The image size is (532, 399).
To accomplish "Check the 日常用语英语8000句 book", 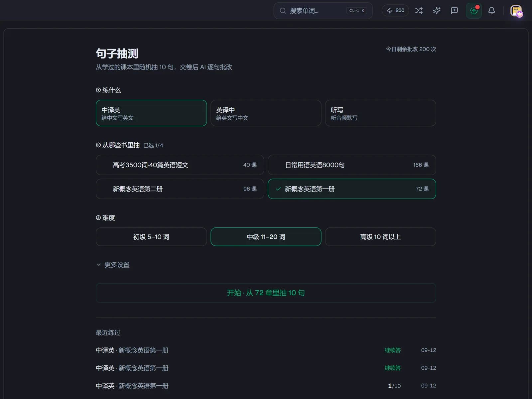I will [x=352, y=165].
